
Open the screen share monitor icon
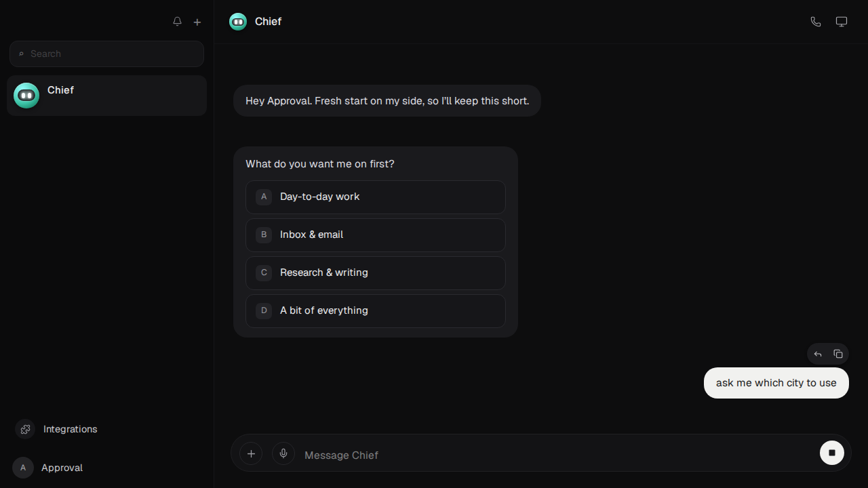tap(842, 22)
